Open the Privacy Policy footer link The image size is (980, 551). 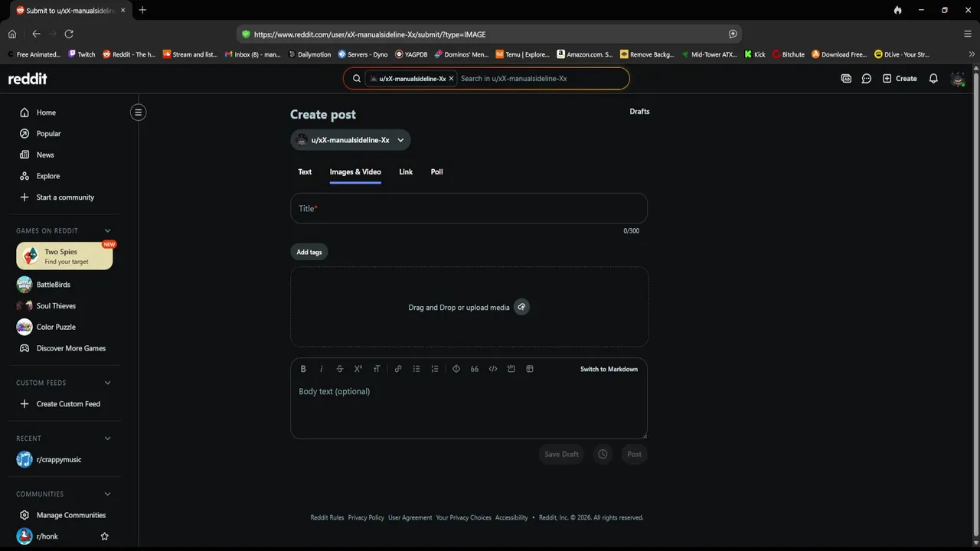366,517
